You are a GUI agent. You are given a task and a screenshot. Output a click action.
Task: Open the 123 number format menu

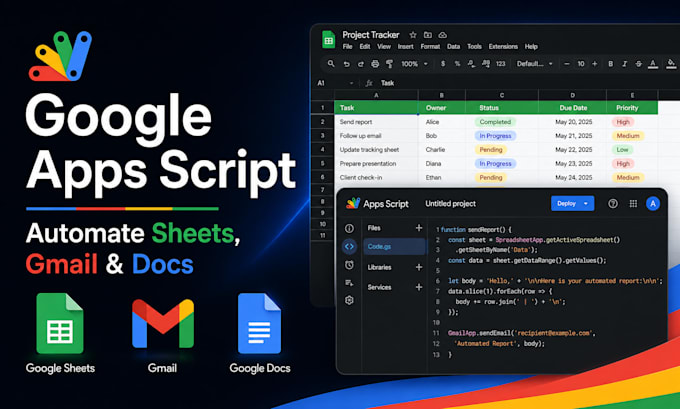[500, 64]
